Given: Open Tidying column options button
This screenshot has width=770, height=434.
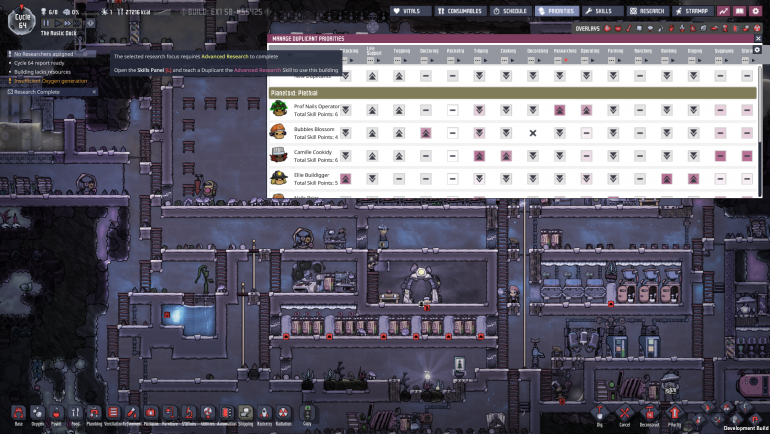Looking at the screenshot, I should click(477, 60).
